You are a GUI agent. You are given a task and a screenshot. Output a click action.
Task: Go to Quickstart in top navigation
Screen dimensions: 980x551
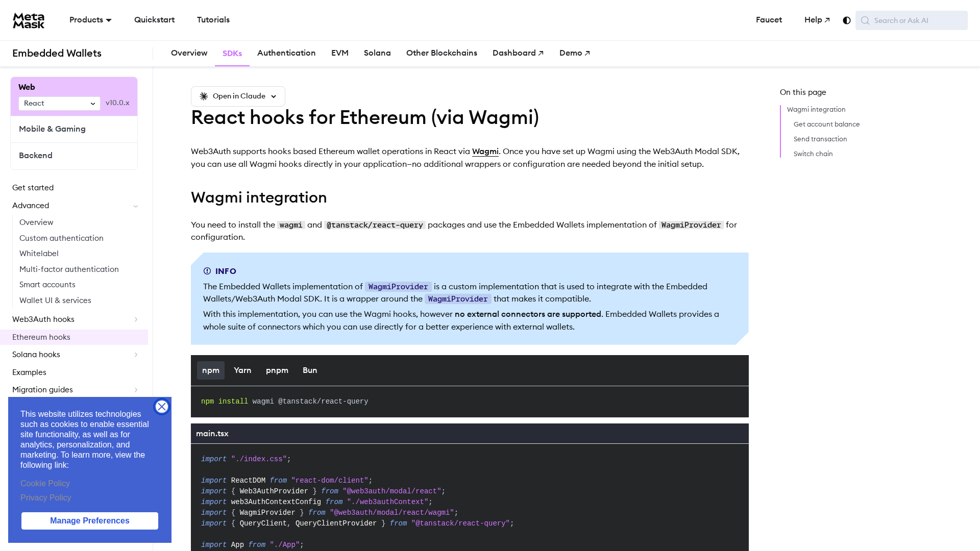click(x=154, y=20)
